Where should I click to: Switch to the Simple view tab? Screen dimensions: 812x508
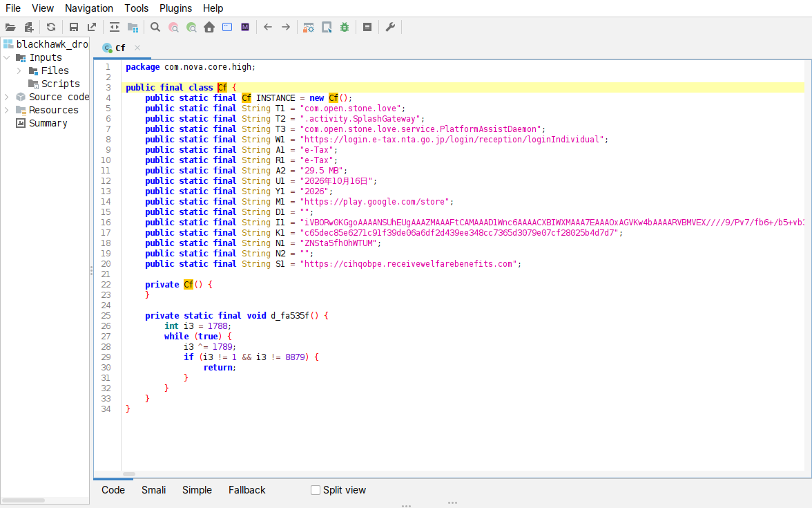(x=197, y=490)
